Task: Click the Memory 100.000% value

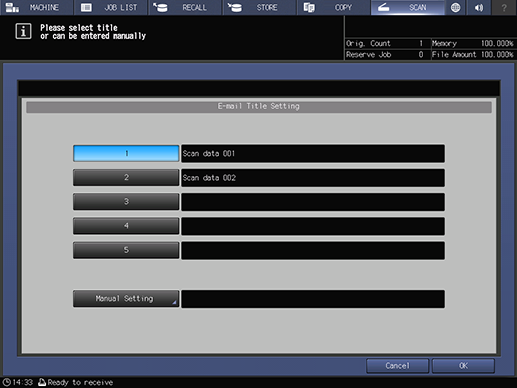Action: (497, 43)
